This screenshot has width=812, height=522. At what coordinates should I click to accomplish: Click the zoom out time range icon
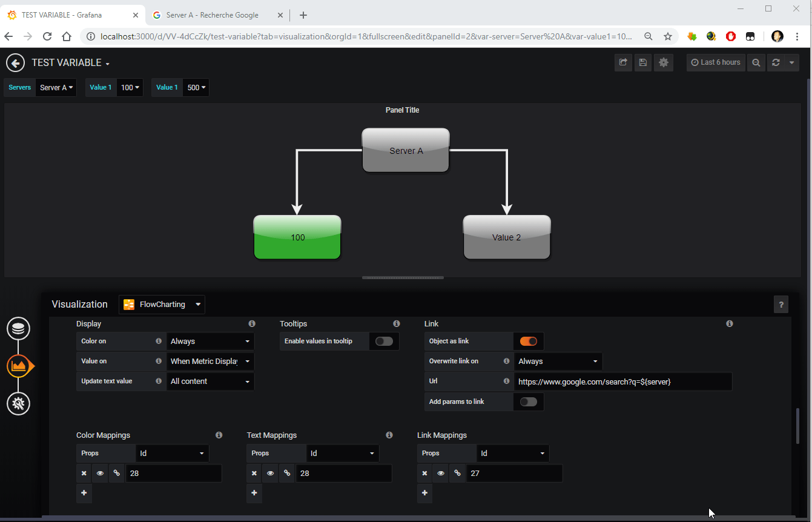click(756, 62)
